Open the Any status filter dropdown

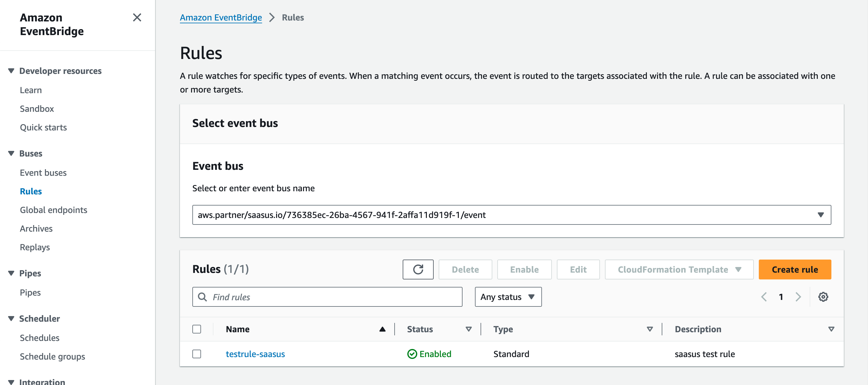pos(508,297)
